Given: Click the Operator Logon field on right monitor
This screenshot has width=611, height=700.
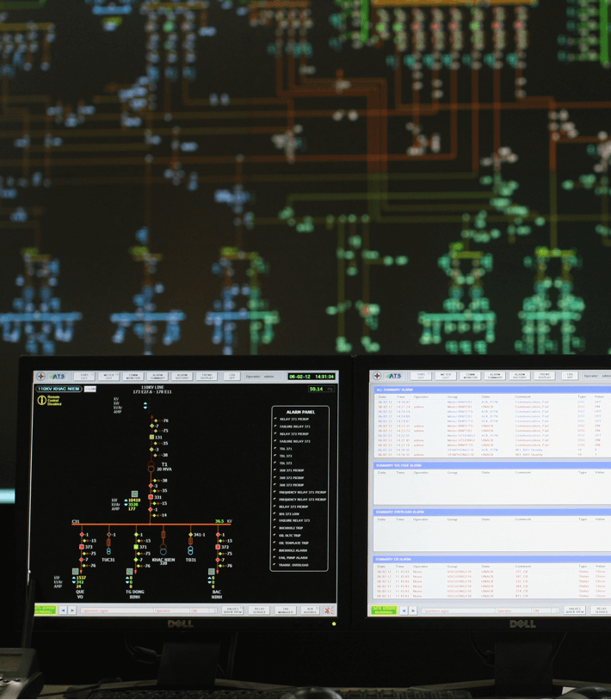Looking at the screenshot, I should (456, 611).
